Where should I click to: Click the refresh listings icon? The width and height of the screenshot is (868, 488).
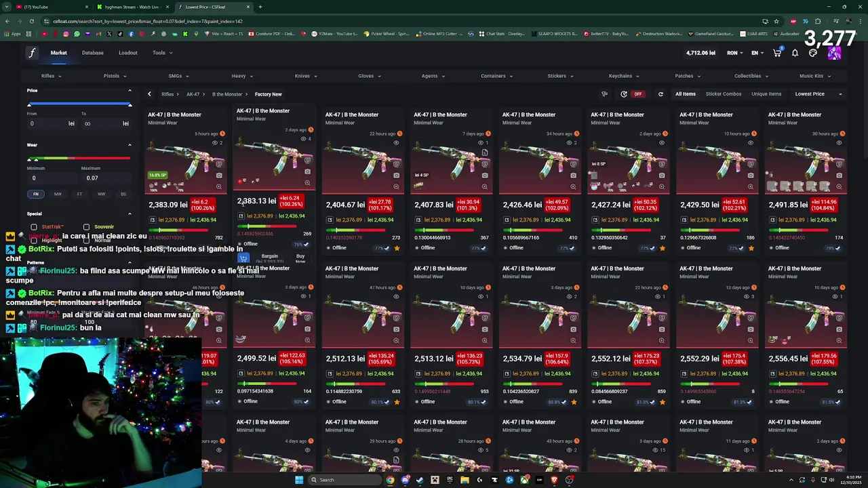coord(660,94)
